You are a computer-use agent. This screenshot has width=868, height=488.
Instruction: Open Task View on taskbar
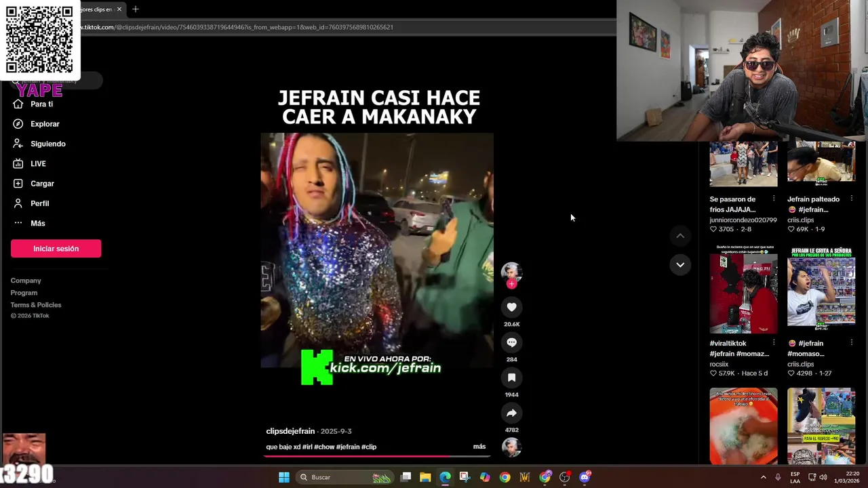click(406, 477)
